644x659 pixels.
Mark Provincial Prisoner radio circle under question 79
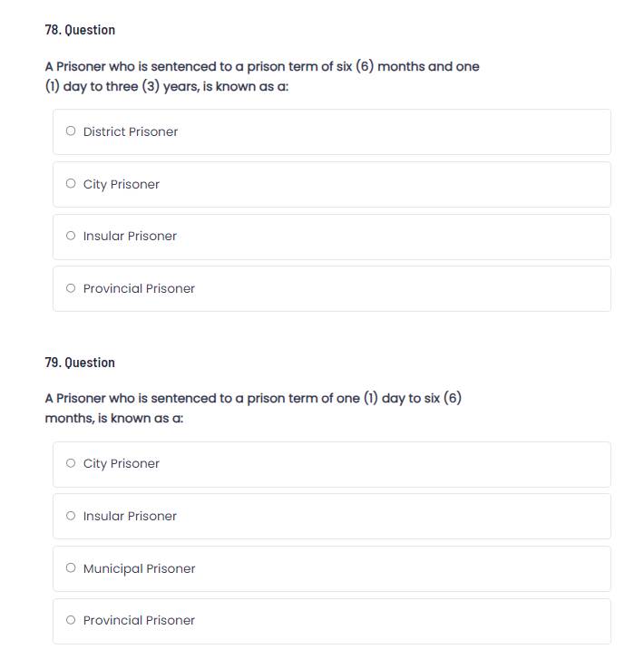pos(71,620)
